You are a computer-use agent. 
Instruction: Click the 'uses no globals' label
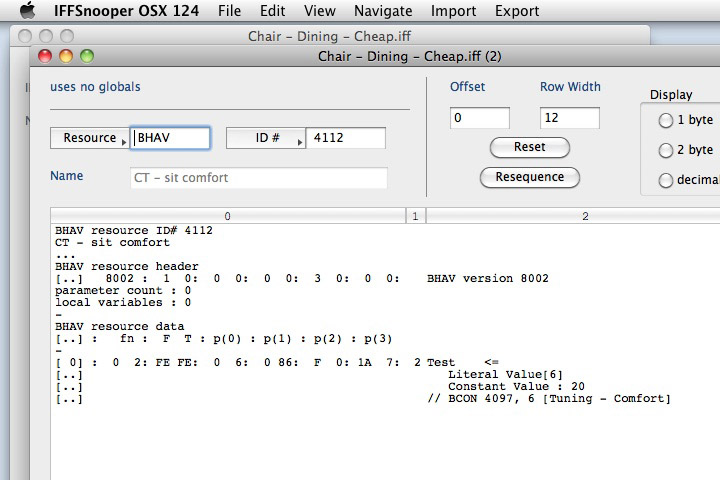(x=96, y=87)
